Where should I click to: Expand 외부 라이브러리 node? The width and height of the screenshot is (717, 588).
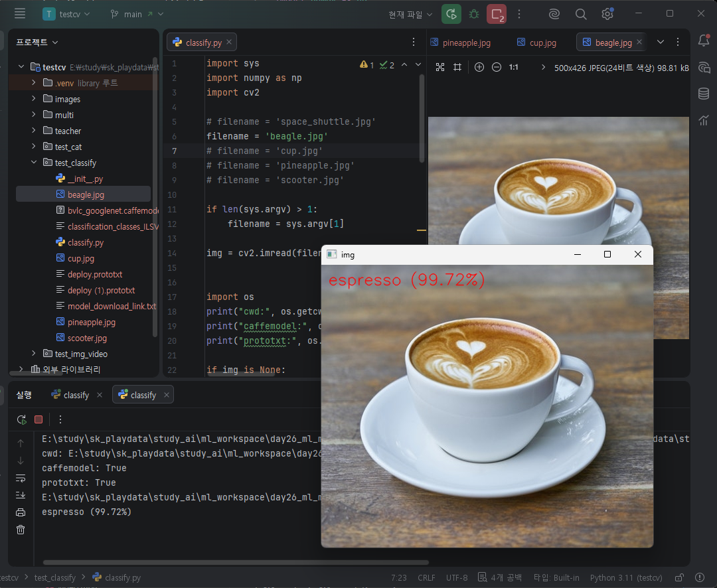tap(21, 369)
